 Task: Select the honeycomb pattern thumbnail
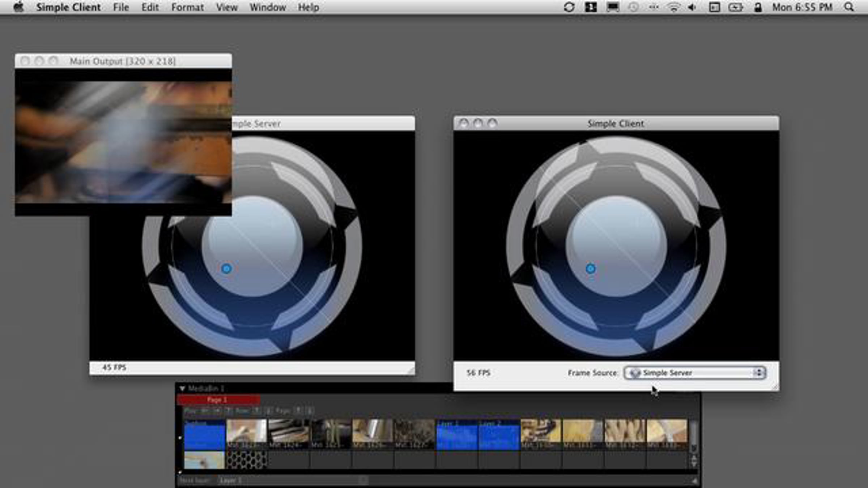click(x=247, y=460)
